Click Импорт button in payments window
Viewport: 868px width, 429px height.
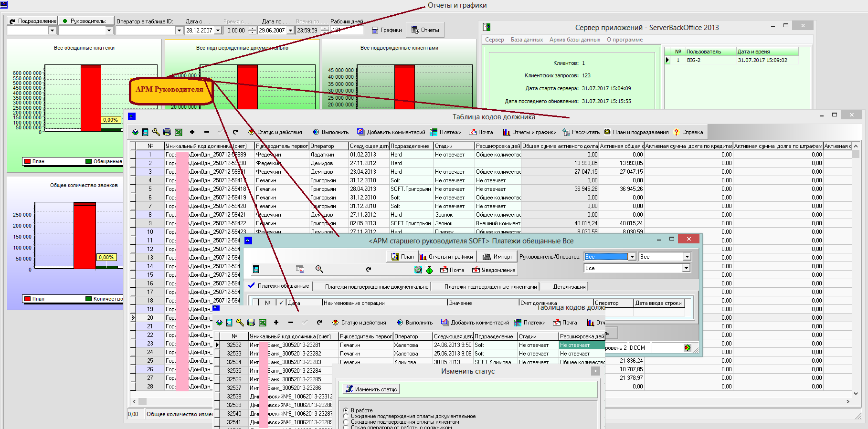tap(498, 257)
